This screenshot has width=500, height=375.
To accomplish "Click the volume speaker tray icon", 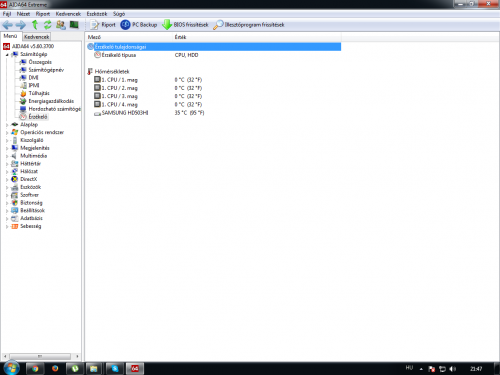I will pos(452,369).
